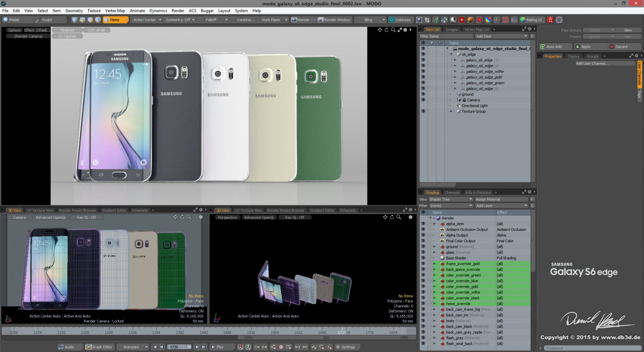Click the Filter Items input field
This screenshot has height=352, width=644.
click(x=446, y=36)
